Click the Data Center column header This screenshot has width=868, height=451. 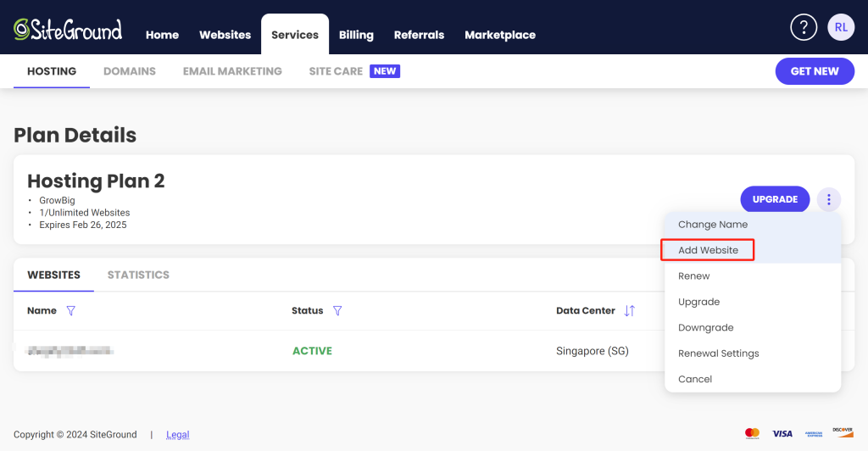click(586, 310)
